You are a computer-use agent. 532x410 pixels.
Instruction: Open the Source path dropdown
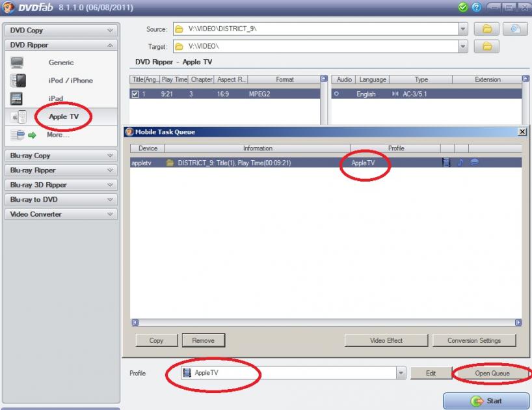(462, 29)
